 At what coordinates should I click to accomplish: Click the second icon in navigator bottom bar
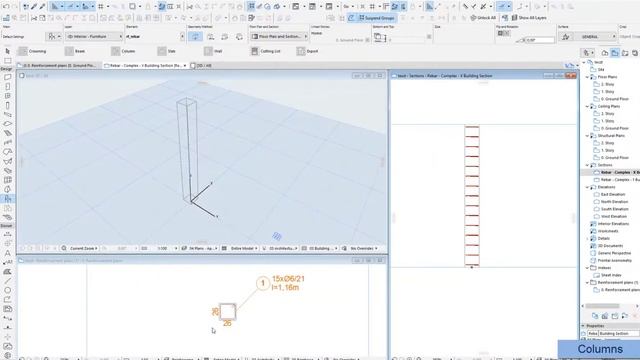point(604,316)
